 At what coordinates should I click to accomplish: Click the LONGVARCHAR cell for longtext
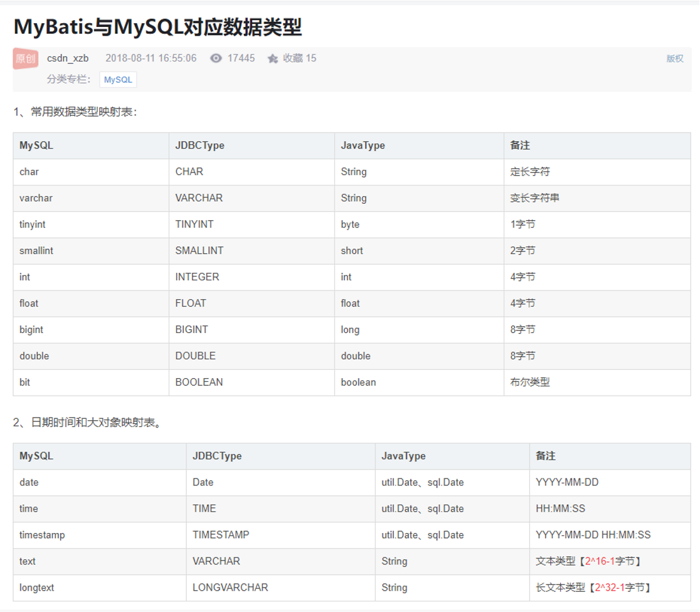pos(231,588)
